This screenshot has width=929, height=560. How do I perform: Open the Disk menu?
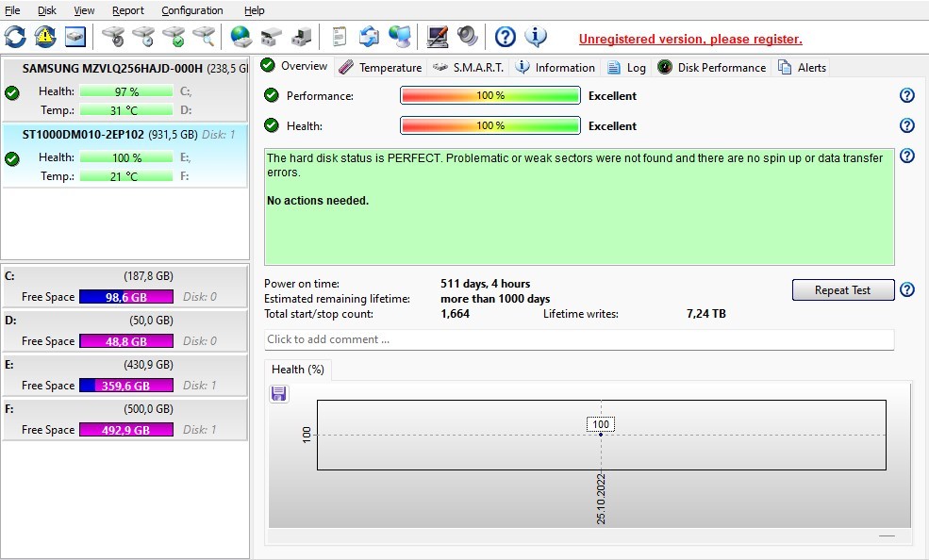pos(47,10)
